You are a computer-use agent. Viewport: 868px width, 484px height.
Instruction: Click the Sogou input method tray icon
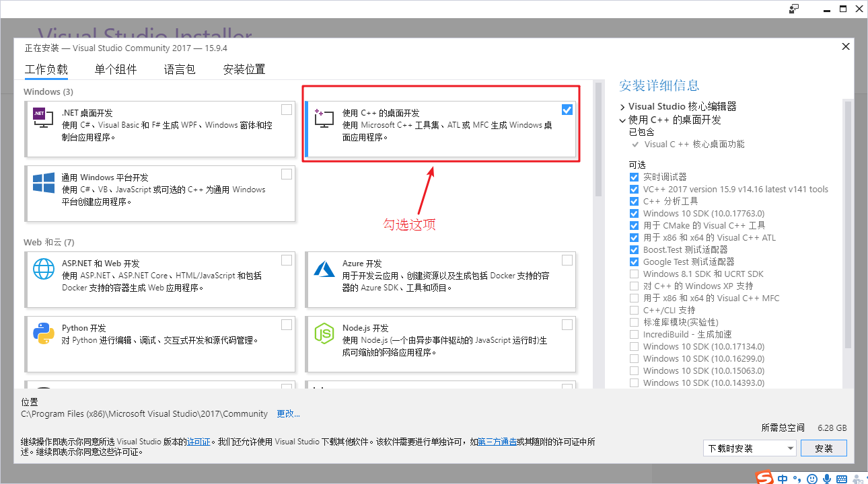coord(764,478)
